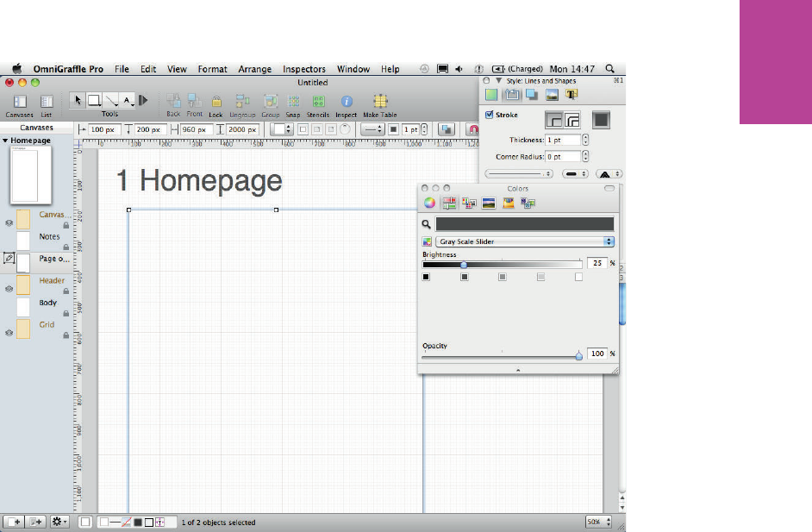
Task: Select the color palettes picker mode
Action: coord(469,203)
